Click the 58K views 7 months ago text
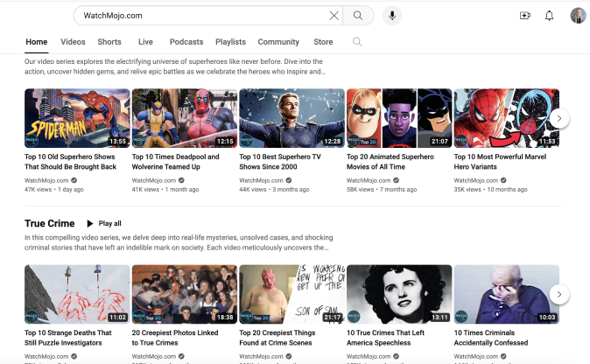Screen dimensions: 590x364 click(382, 190)
